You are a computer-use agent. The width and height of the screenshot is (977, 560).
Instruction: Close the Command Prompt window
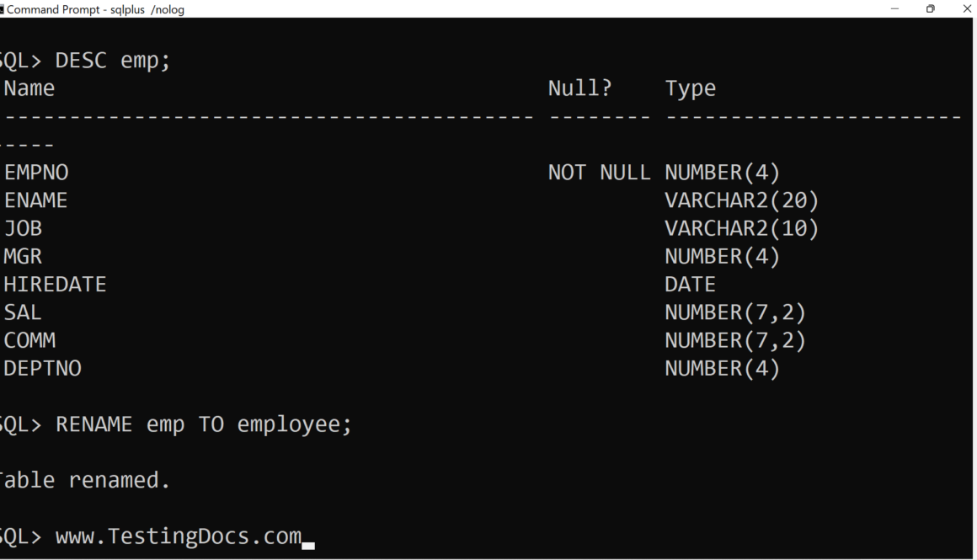click(966, 9)
